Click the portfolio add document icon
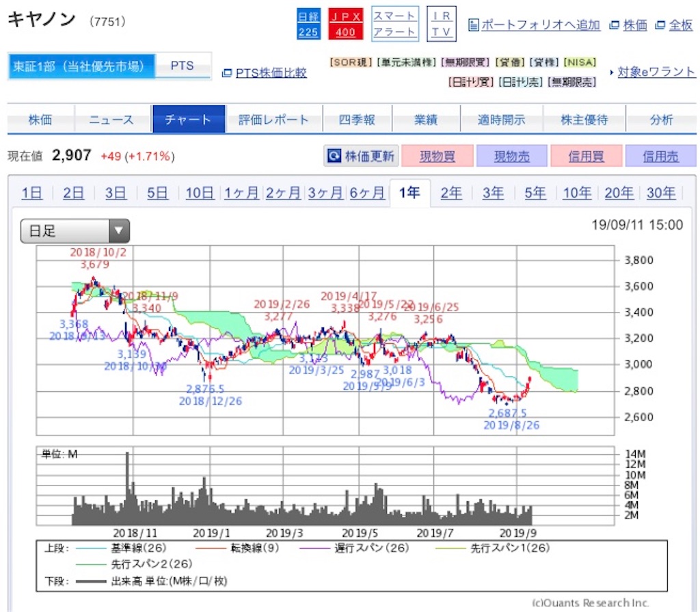This screenshot has width=700, height=612. click(x=473, y=25)
